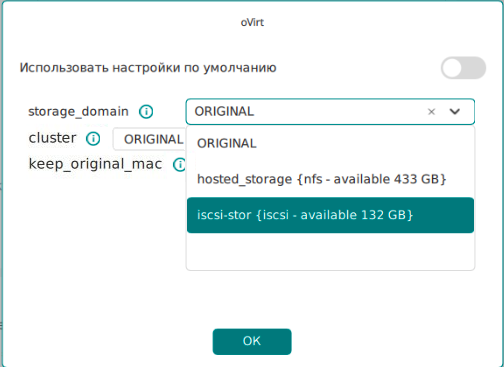The image size is (504, 368).
Task: Open cluster ORIGINAL combo box
Action: [x=149, y=139]
